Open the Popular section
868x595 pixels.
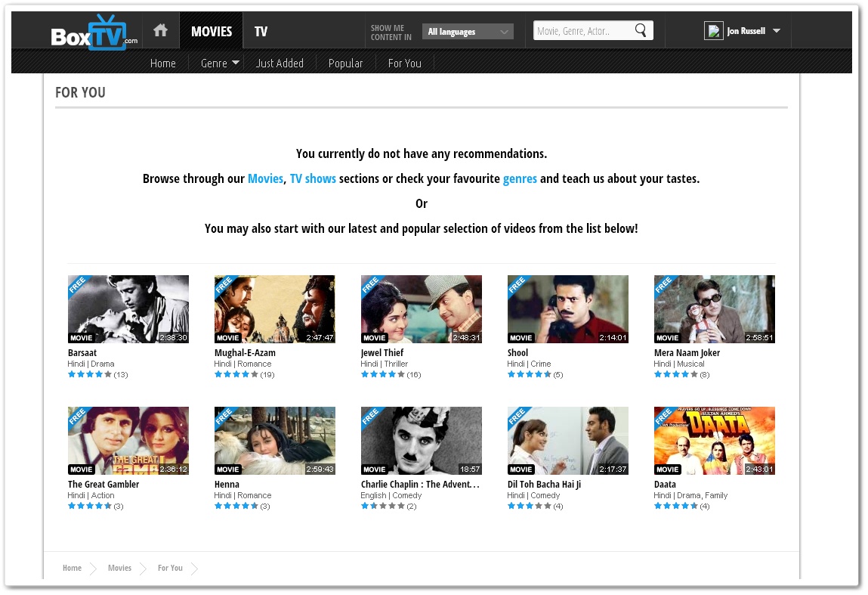click(345, 63)
